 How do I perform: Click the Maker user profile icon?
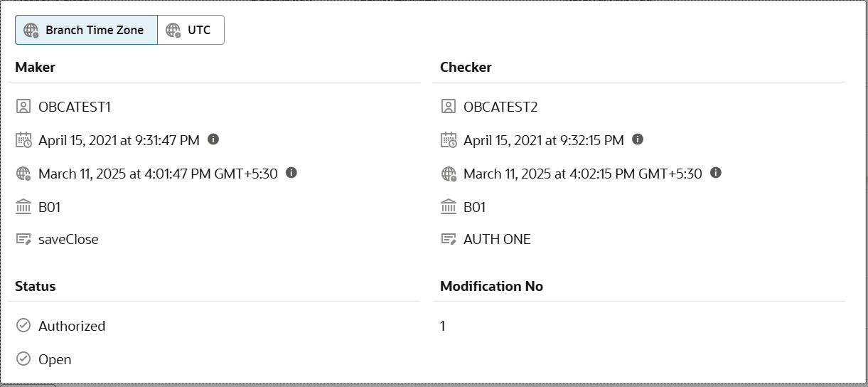23,107
